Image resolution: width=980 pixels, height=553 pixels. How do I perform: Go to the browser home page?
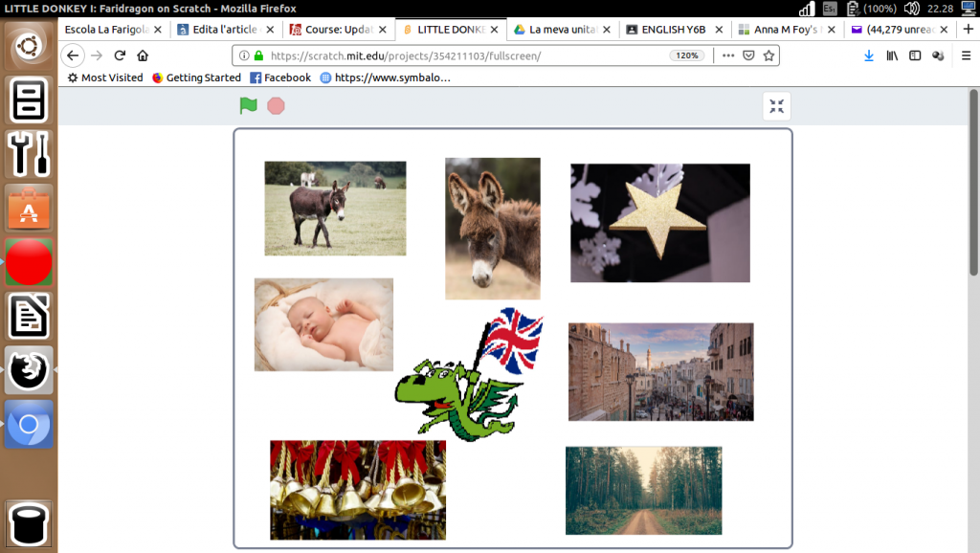[143, 55]
